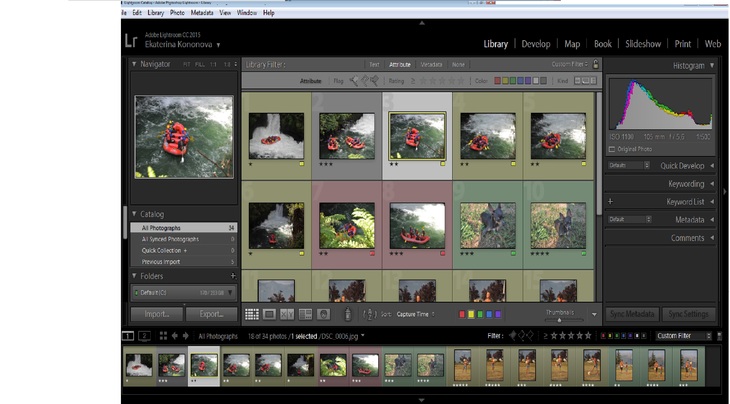Click the filter lock icon in Library Filter bar
The height and width of the screenshot is (404, 730).
click(x=595, y=64)
